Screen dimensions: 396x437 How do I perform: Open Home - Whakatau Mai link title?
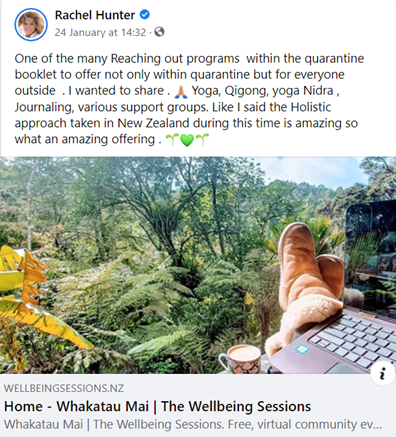pos(157,407)
